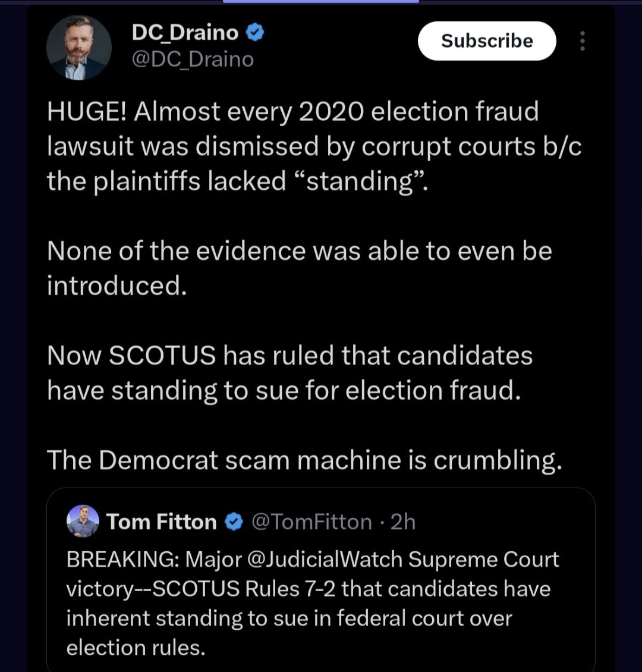This screenshot has height=672, width=642.
Task: Click DC_Draino's circular profile picture
Action: pos(79,48)
